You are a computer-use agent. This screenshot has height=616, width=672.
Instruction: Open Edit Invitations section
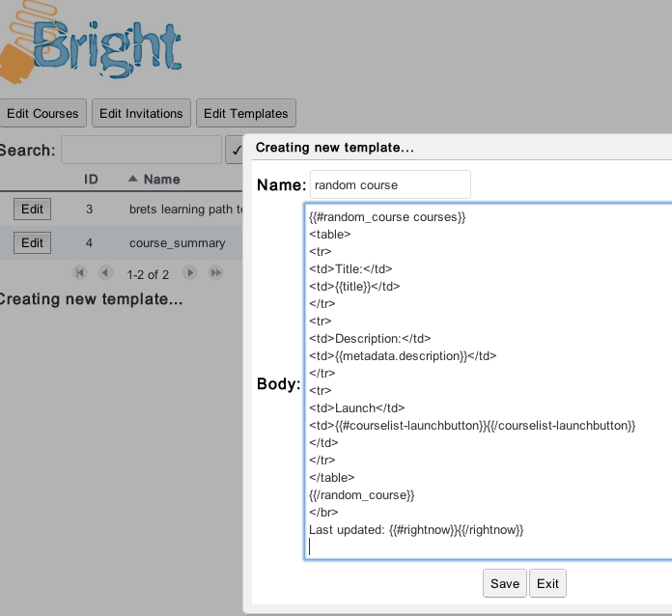click(141, 113)
